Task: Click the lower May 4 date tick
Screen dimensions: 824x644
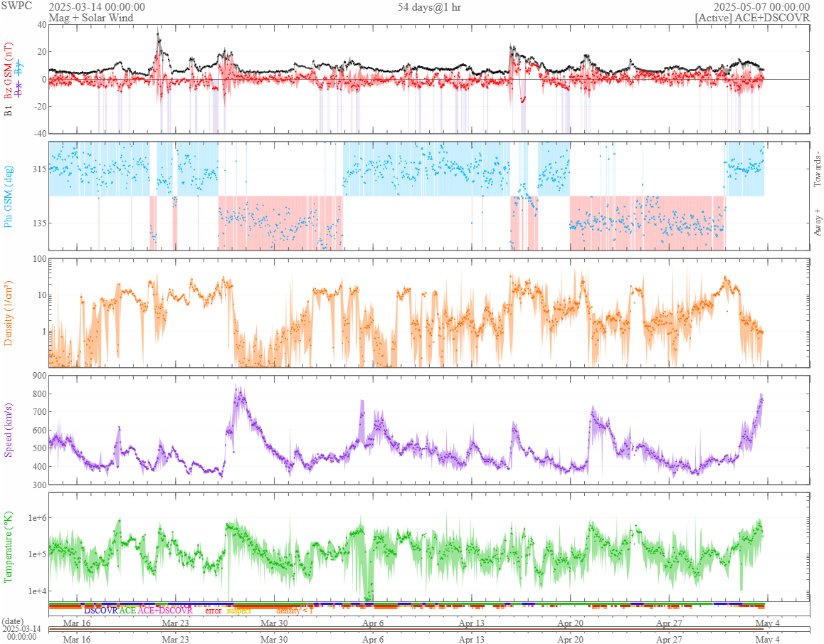Action: tap(768, 639)
